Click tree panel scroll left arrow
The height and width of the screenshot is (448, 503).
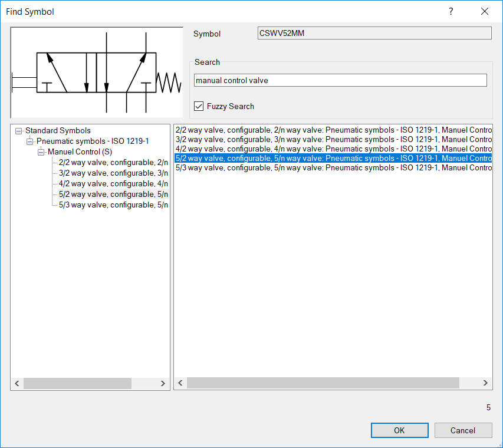(17, 383)
